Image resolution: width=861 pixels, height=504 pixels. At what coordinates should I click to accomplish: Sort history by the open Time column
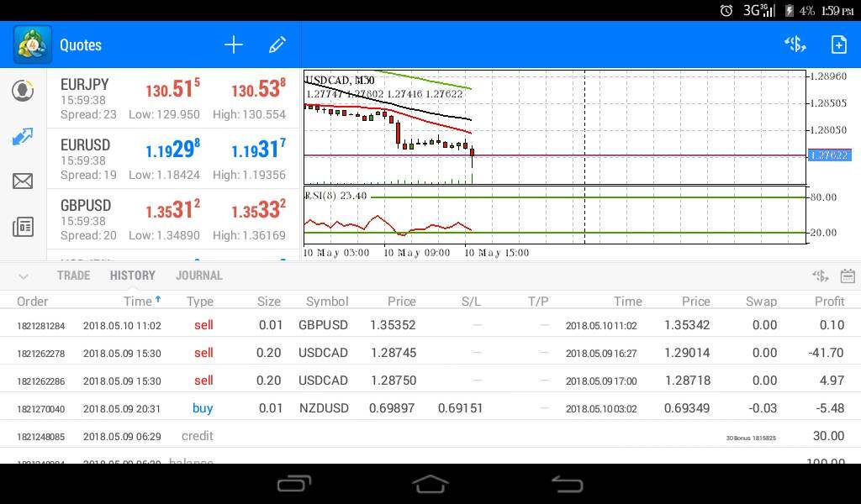tap(141, 301)
